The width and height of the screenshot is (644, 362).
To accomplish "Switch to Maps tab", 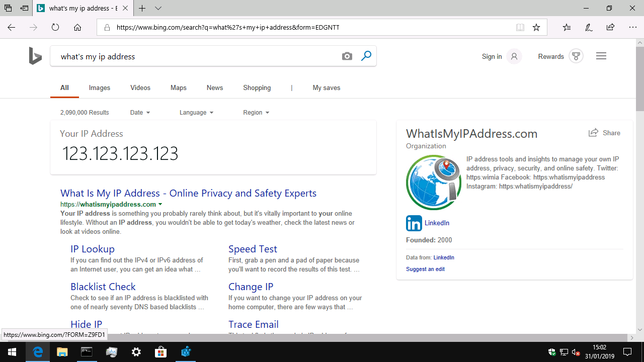I will [179, 87].
